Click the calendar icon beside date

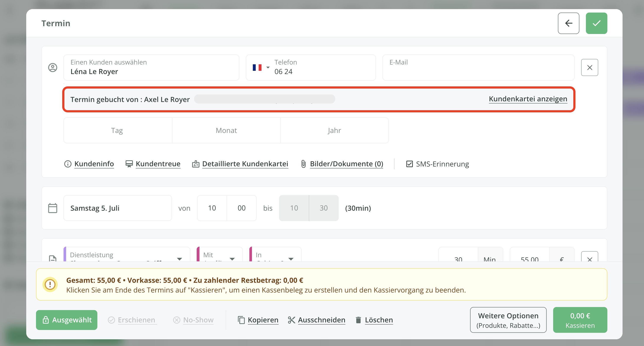point(52,208)
